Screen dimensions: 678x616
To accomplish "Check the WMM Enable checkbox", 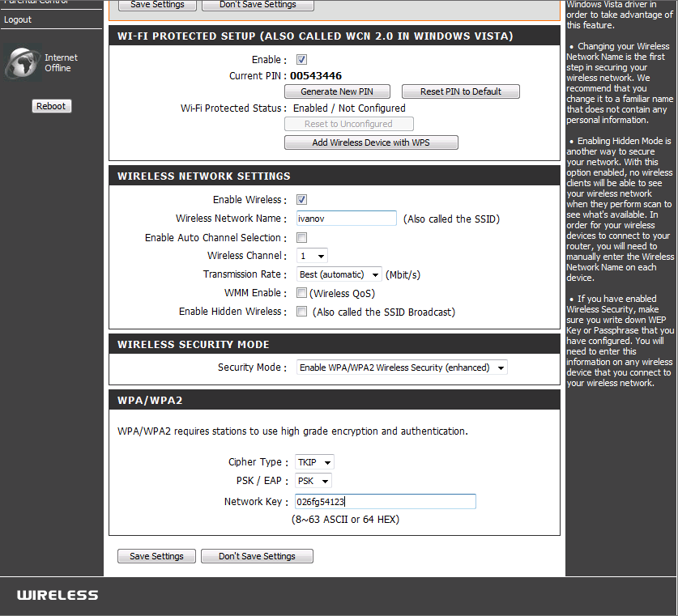I will coord(301,293).
